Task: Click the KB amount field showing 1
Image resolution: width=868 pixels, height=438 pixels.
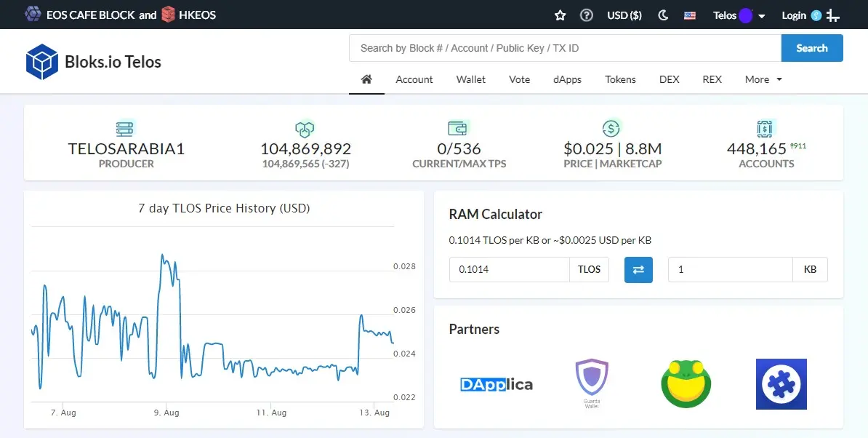Action: coord(730,270)
